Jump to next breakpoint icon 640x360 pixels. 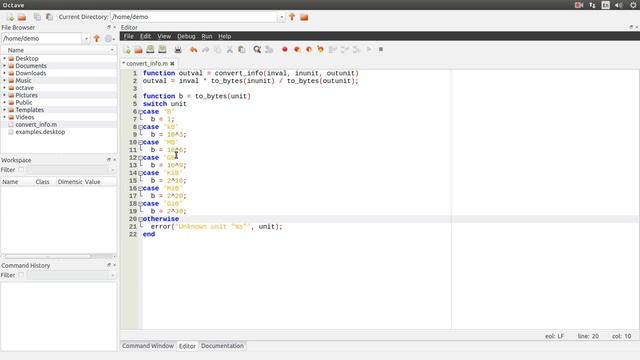[297, 49]
